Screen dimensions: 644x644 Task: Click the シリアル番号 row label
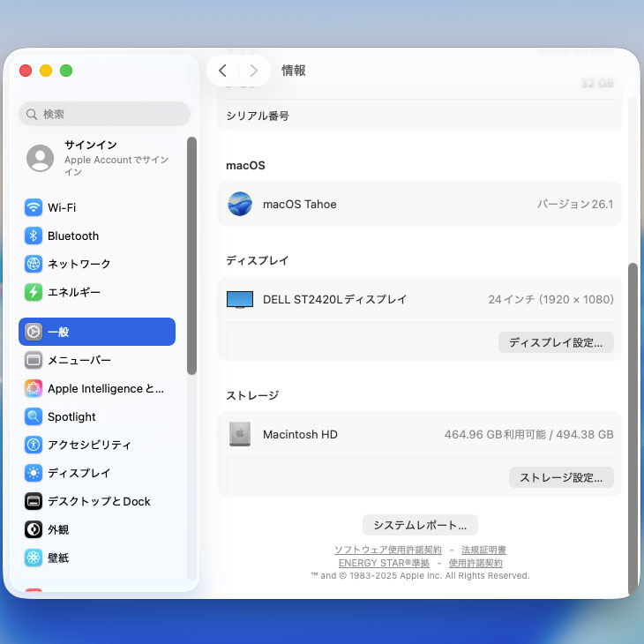click(x=258, y=116)
